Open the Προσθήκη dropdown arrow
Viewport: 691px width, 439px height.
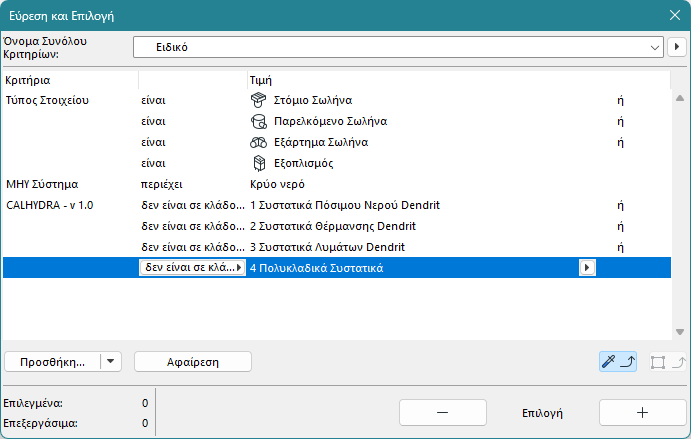pos(111,362)
